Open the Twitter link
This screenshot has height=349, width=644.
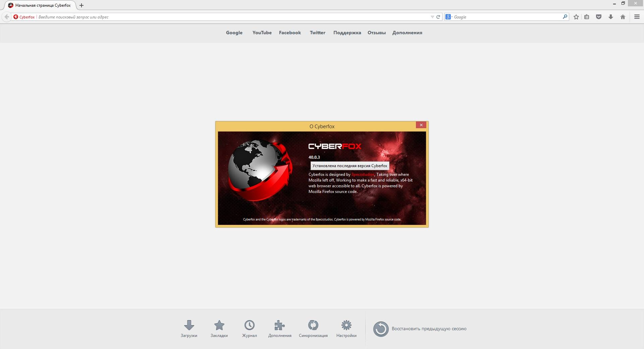(317, 33)
